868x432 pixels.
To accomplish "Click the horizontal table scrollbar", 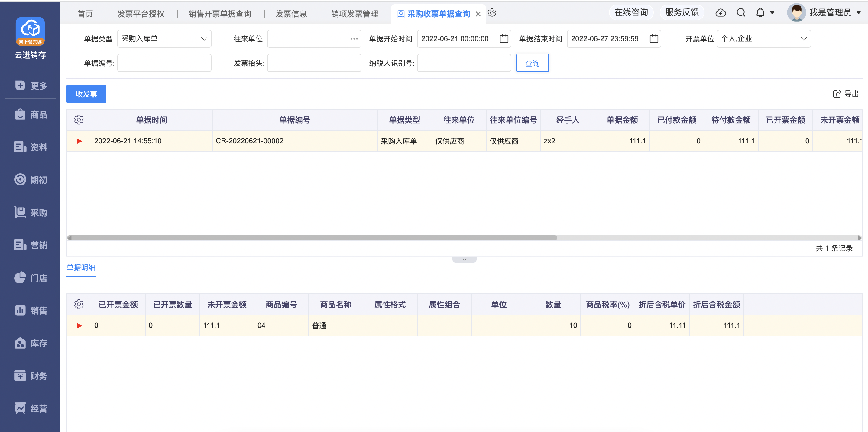I will pyautogui.click(x=314, y=238).
